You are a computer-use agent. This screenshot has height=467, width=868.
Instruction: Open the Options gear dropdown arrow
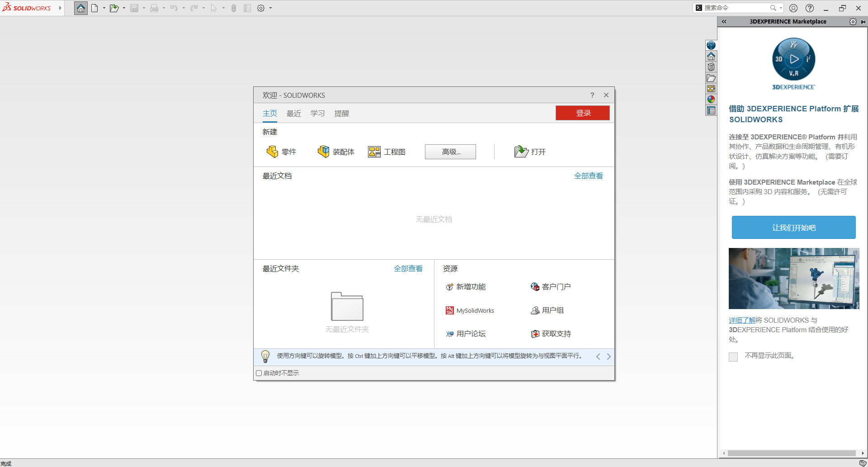pyautogui.click(x=270, y=8)
